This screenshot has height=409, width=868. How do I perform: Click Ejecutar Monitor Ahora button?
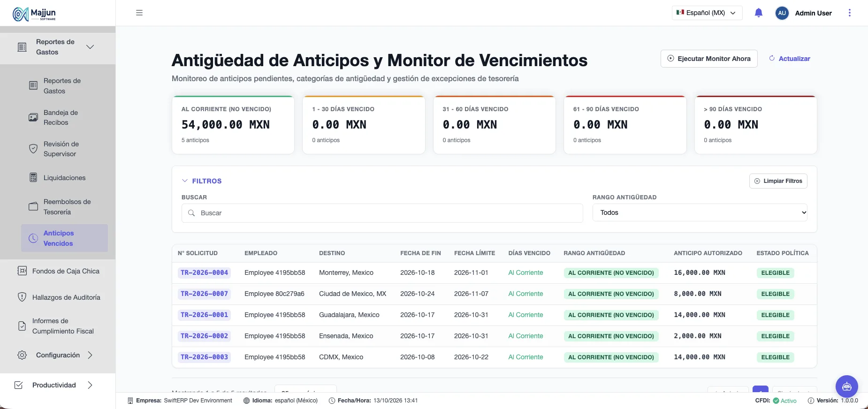pos(709,59)
